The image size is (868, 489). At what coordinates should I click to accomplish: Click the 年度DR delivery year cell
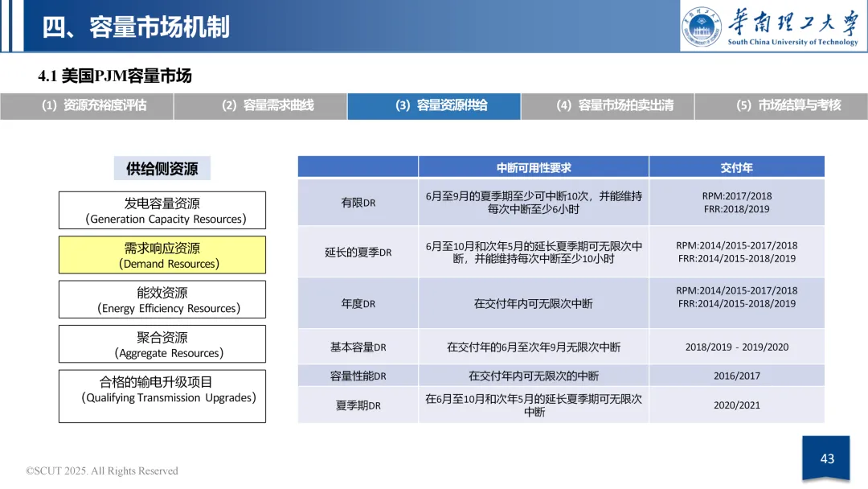coord(737,303)
